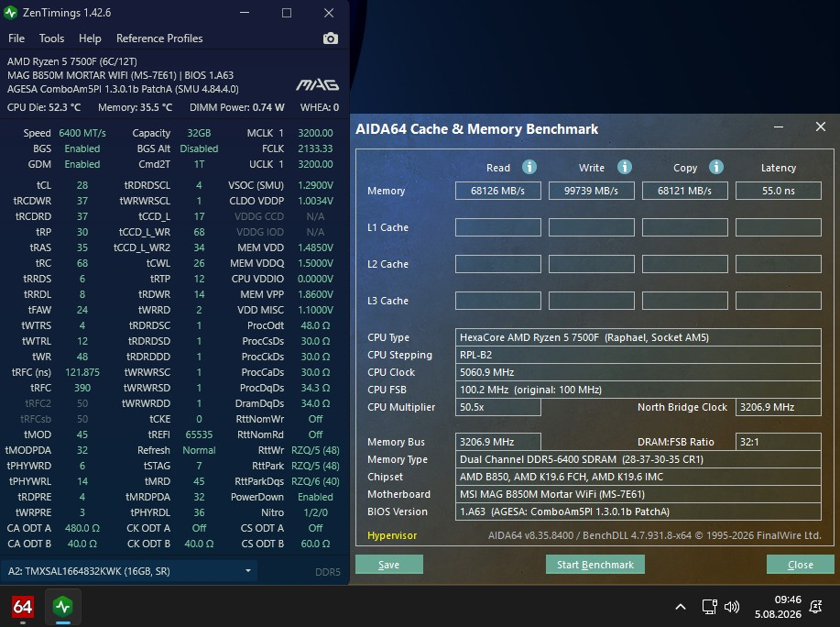Click the Memory Copy 68121 MB/s field

pos(684,191)
